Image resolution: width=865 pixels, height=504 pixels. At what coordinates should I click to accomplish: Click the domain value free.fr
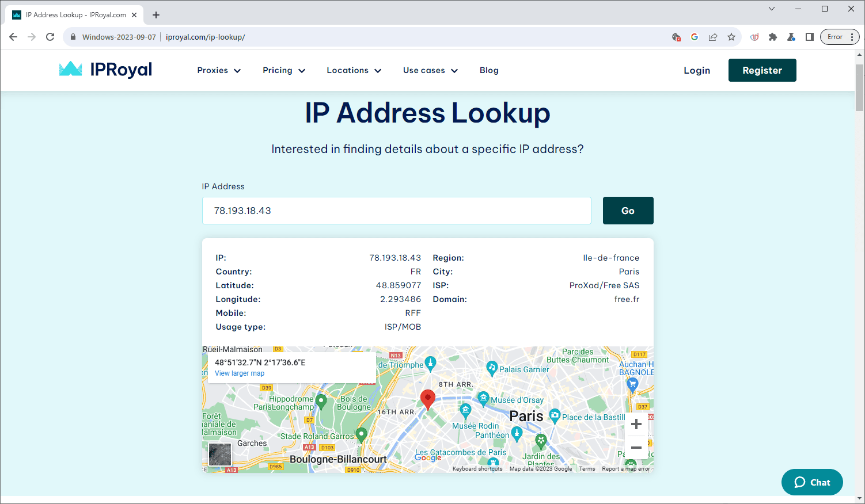[x=627, y=299]
